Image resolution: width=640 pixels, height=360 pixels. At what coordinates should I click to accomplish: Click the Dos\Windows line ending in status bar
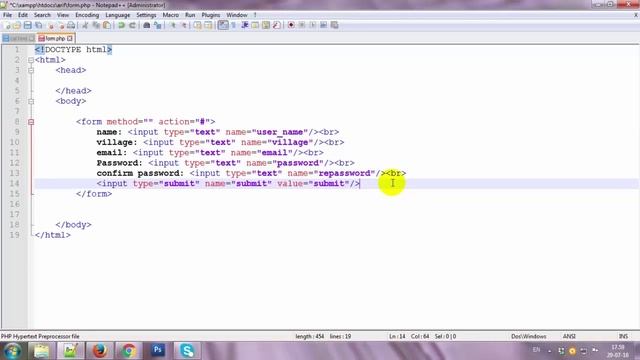point(529,337)
